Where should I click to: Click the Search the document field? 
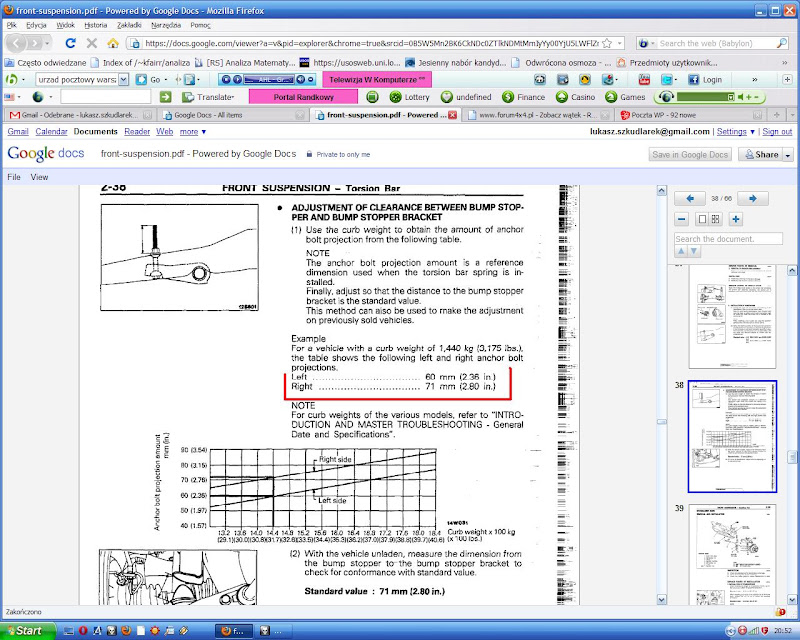[728, 239]
